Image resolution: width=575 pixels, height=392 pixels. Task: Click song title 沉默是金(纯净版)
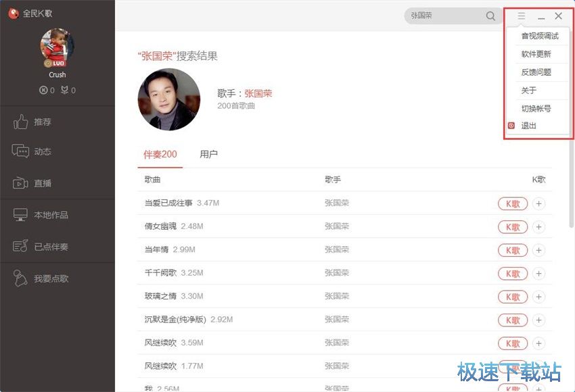click(x=175, y=320)
